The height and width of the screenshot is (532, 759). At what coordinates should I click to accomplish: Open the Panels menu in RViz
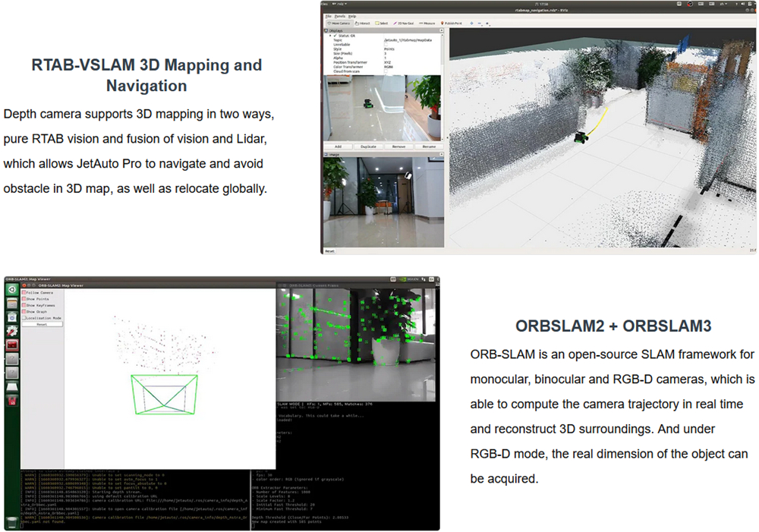pyautogui.click(x=339, y=15)
